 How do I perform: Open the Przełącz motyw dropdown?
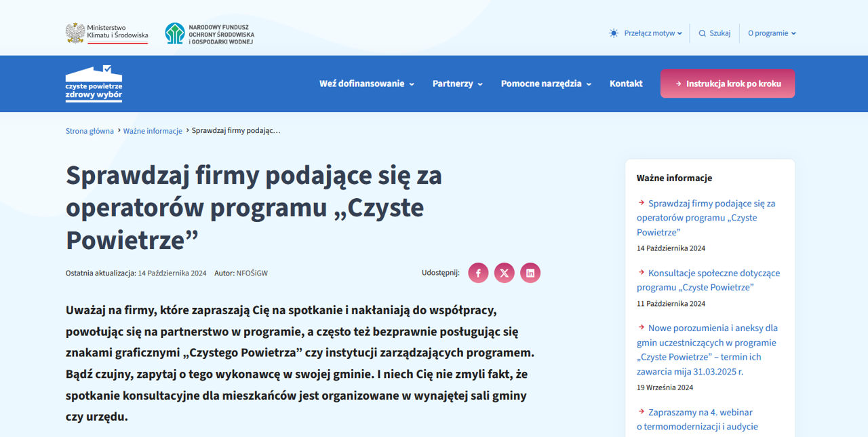click(653, 33)
